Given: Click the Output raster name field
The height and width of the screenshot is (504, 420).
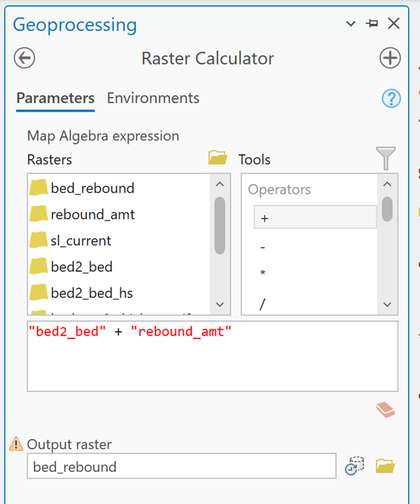Looking at the screenshot, I should click(182, 466).
